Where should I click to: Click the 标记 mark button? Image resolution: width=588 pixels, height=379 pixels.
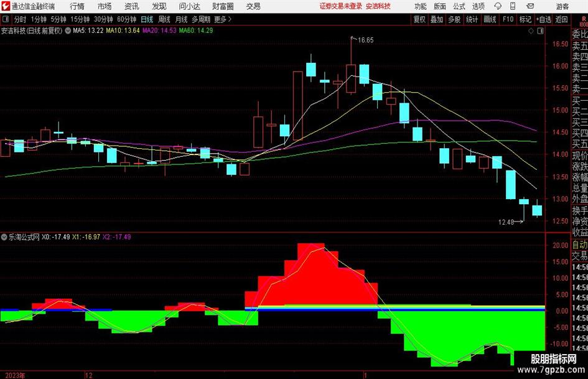point(525,19)
